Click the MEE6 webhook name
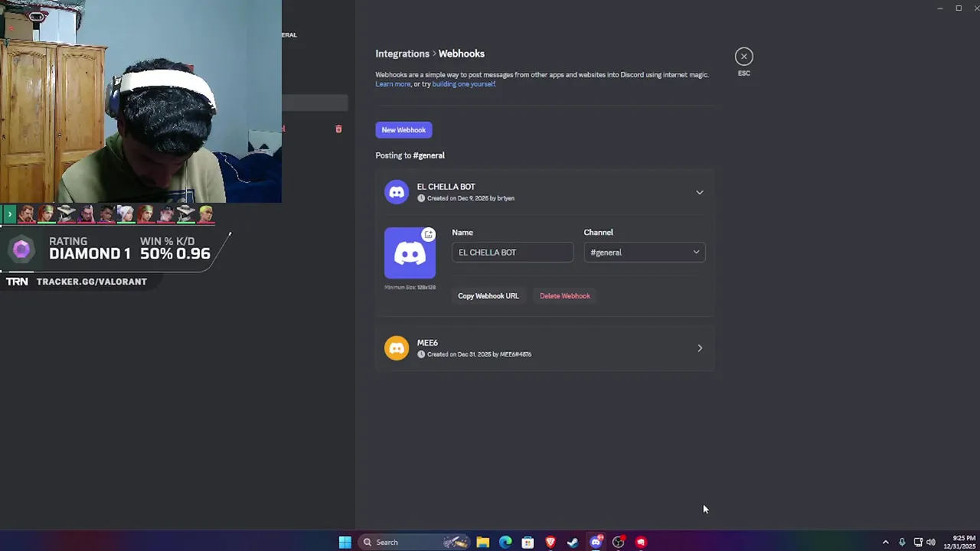The height and width of the screenshot is (551, 980). point(427,343)
